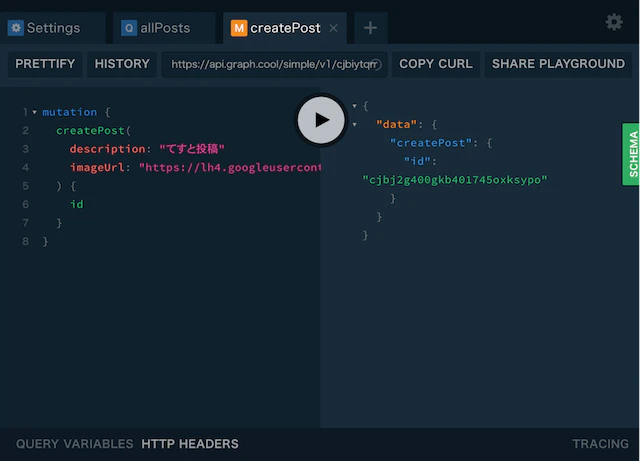640x461 pixels.
Task: Run the mutation with the play button
Action: tap(321, 120)
